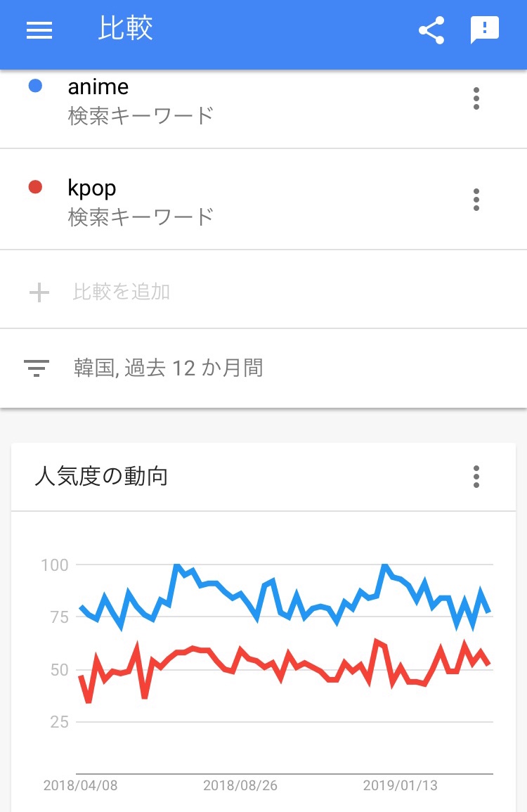Open the send feedback icon
The image size is (527, 812).
484,30
